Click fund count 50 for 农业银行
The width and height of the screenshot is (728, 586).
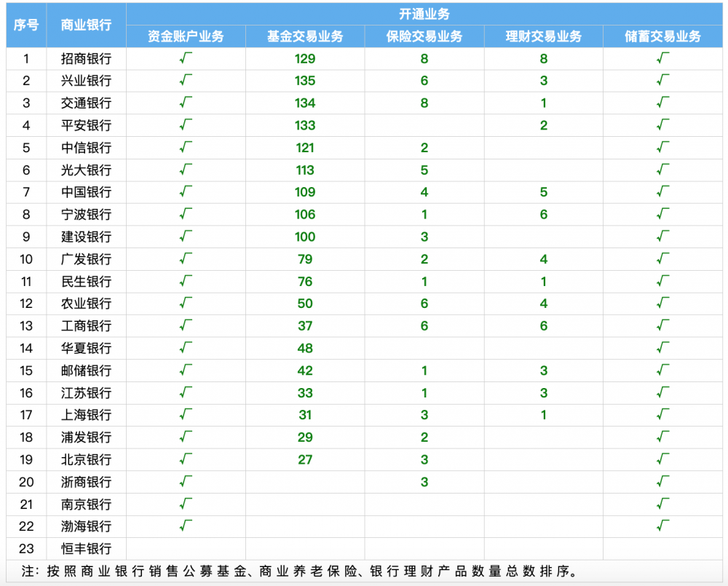(305, 304)
